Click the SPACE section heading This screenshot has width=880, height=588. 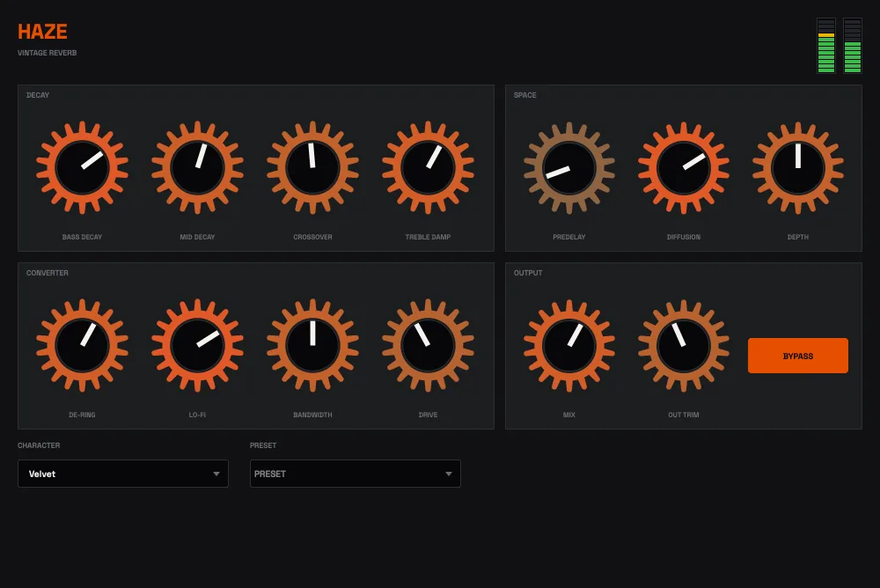(524, 95)
